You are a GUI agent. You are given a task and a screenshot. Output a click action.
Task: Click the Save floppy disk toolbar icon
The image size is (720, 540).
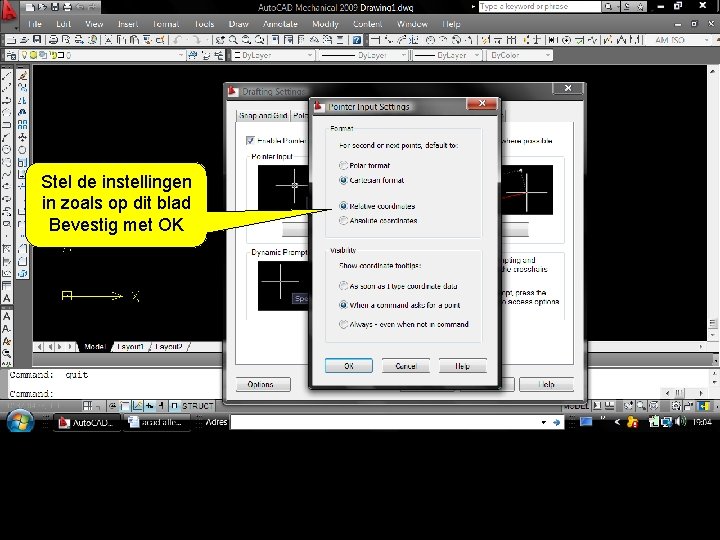tap(37, 40)
